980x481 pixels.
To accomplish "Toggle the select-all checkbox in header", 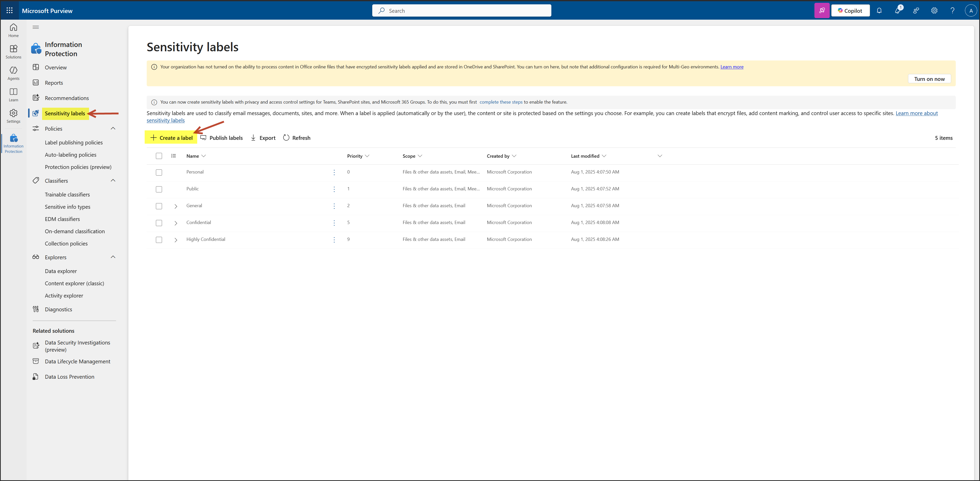I will [159, 156].
